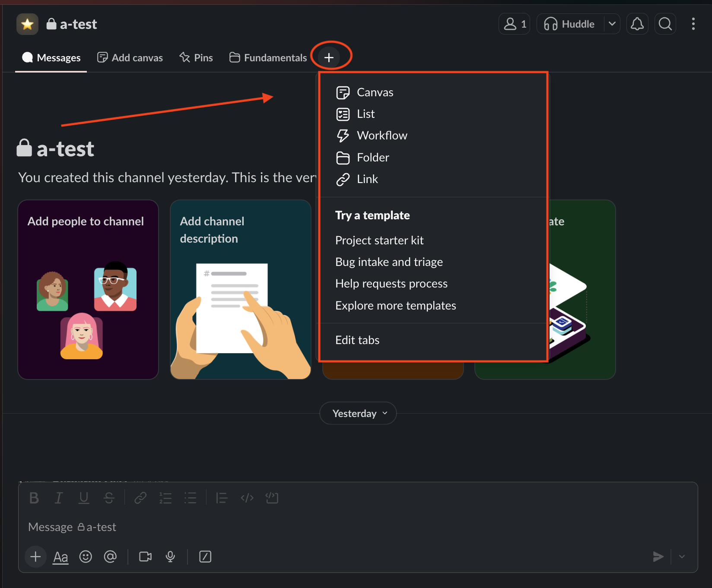This screenshot has width=712, height=588.
Task: Click the search magnifier icon
Action: click(665, 24)
